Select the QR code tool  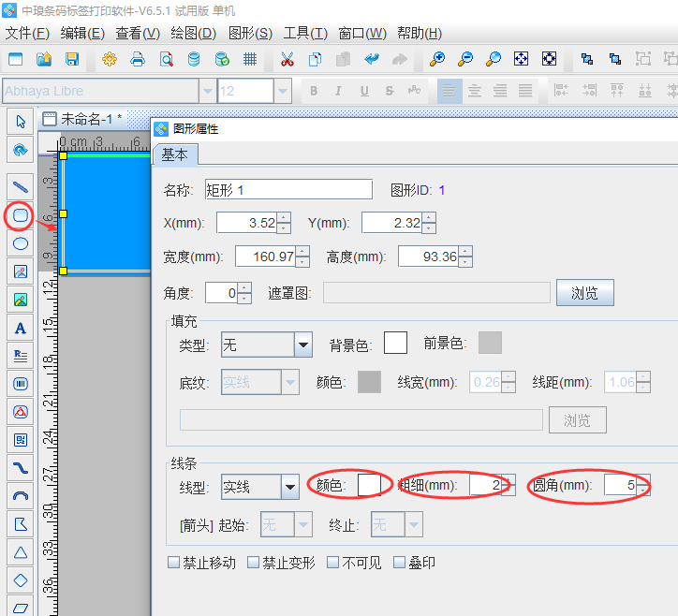[21, 440]
